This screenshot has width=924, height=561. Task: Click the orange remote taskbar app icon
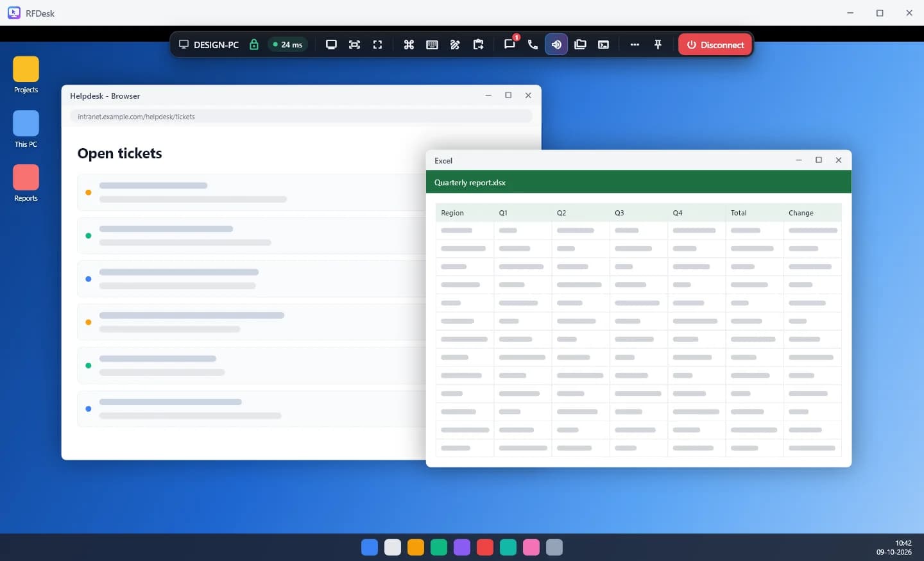416,547
